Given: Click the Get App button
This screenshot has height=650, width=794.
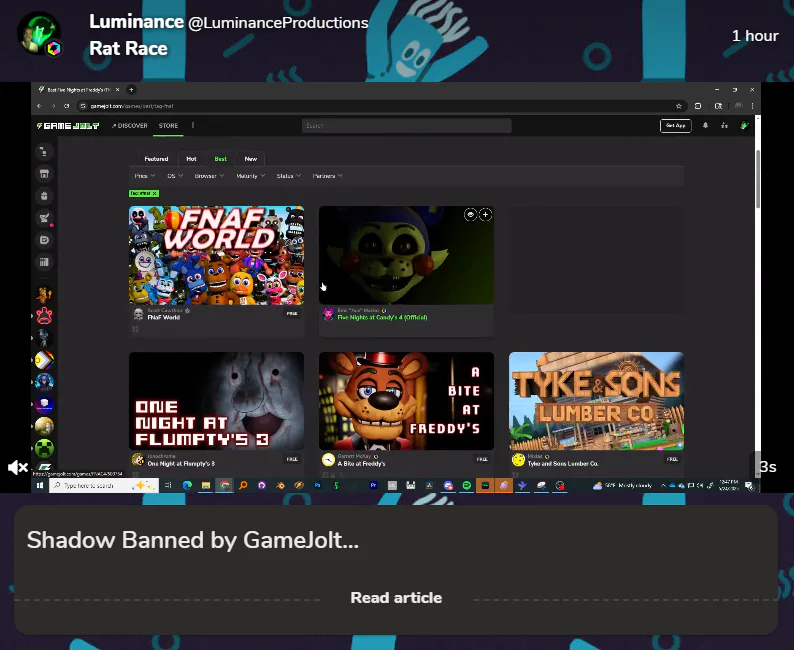Looking at the screenshot, I should [676, 126].
